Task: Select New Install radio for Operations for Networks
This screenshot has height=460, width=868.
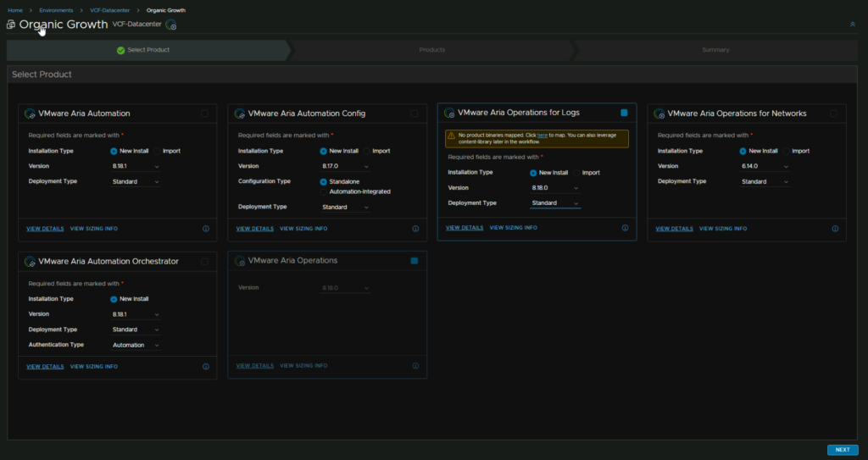Action: point(743,151)
